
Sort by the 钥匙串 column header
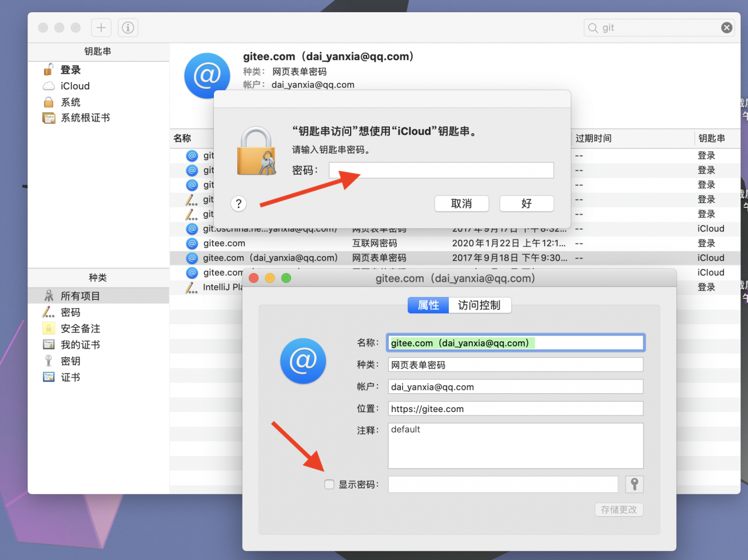tap(711, 139)
